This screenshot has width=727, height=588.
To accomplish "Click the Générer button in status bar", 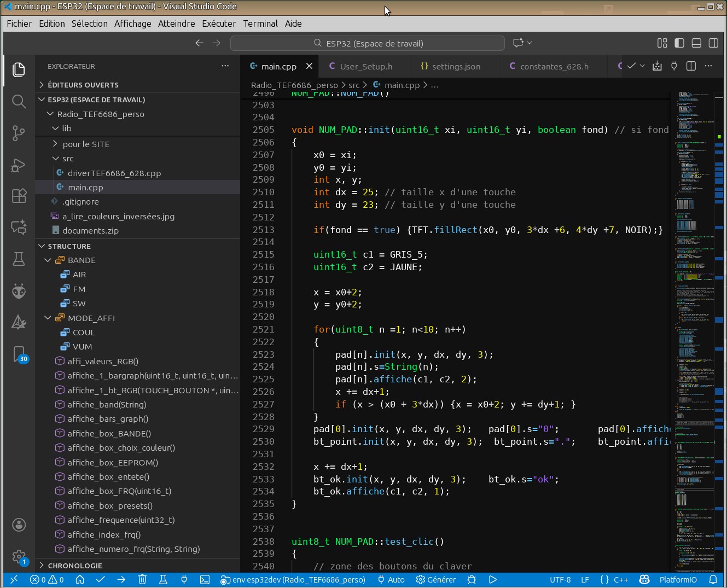I will [x=436, y=580].
